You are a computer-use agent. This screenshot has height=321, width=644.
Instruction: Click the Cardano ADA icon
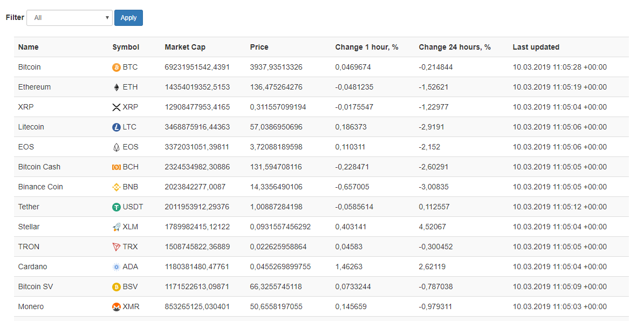[x=117, y=267]
